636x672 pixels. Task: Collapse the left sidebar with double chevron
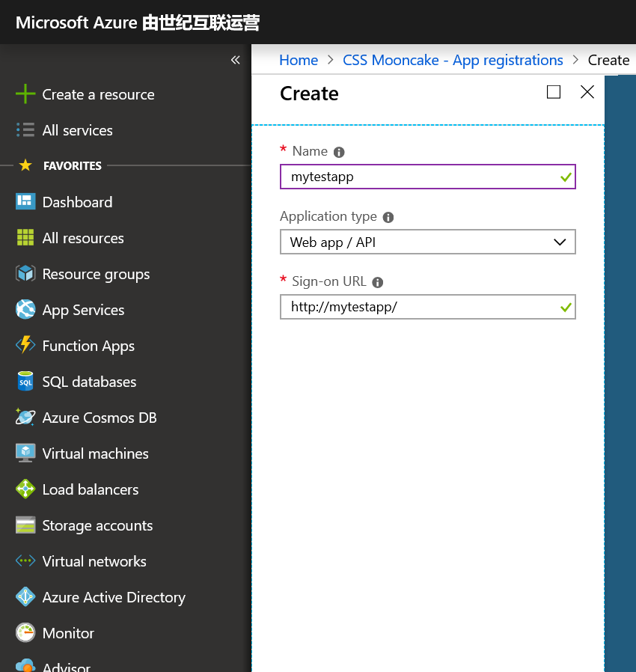coord(235,60)
